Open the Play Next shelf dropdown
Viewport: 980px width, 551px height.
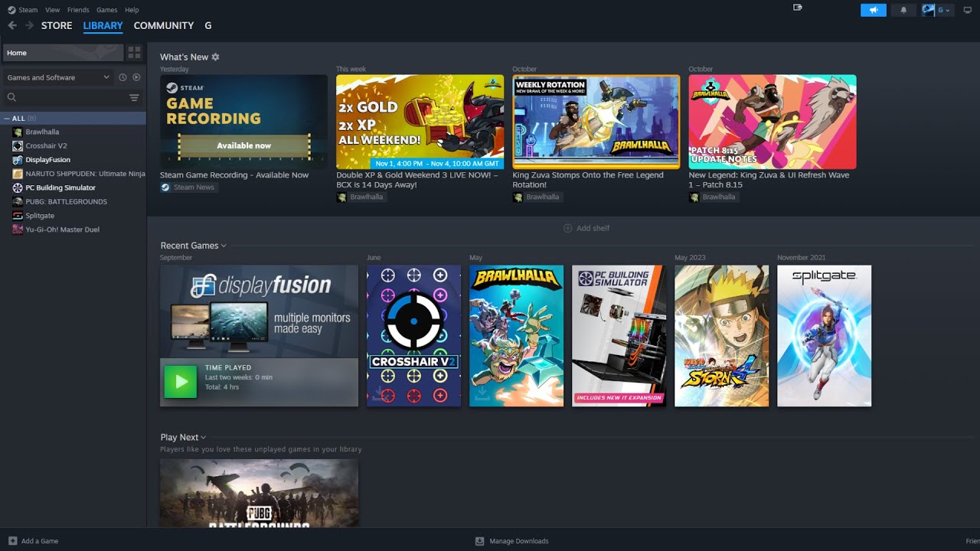coord(203,438)
